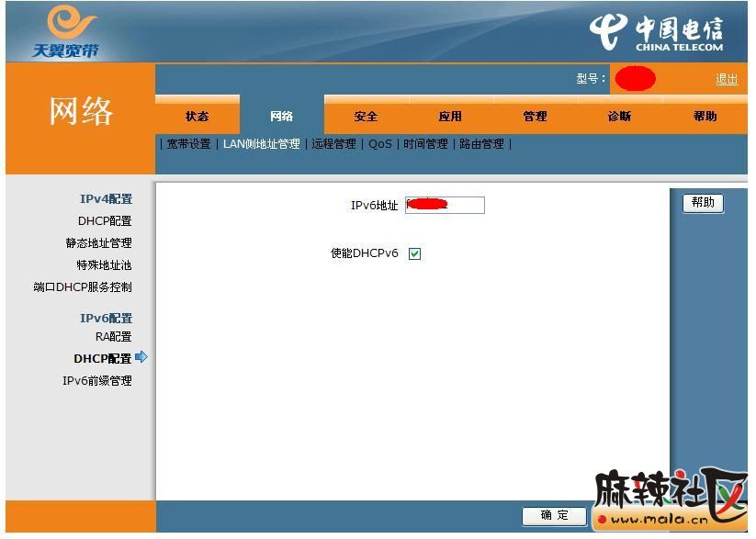Open the 状态 tab
This screenshot has width=756, height=539.
197,117
